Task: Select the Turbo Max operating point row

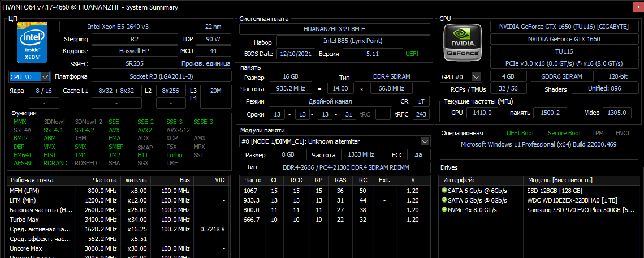Action: pyautogui.click(x=118, y=220)
